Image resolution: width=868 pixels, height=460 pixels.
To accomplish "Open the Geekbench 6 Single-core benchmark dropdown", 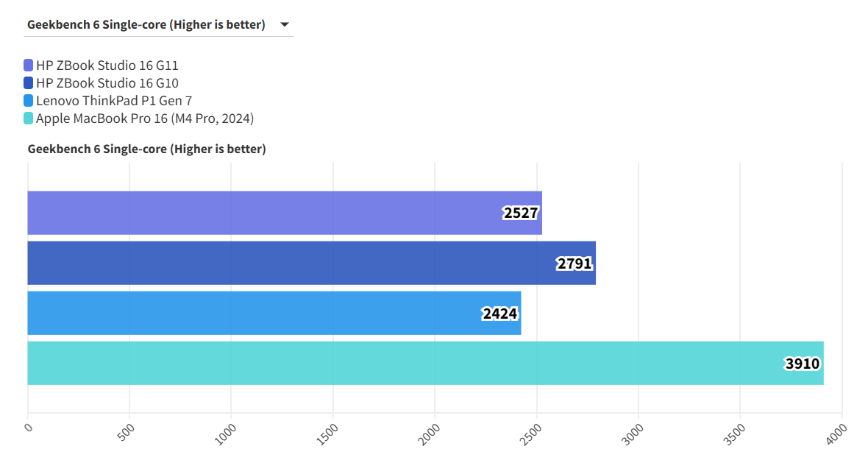I will click(x=146, y=24).
